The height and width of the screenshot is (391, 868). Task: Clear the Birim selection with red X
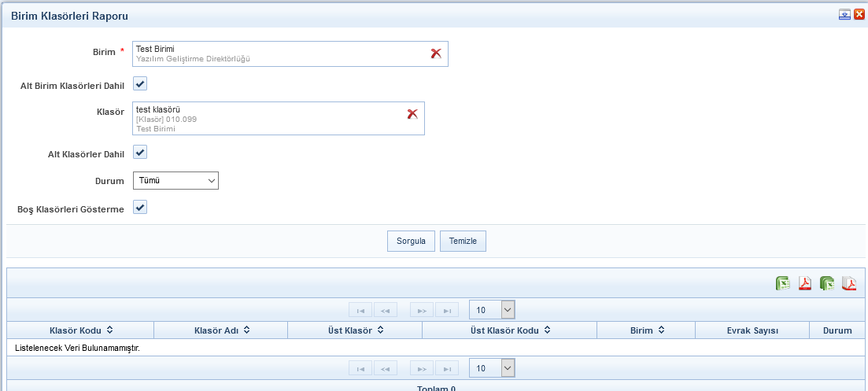[436, 53]
